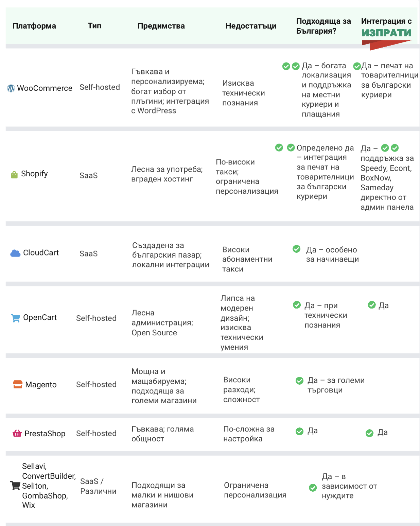This screenshot has height=526, width=420.
Task: Click the checkmark next to Magento's 'Да – за големи'
Action: coord(299,381)
